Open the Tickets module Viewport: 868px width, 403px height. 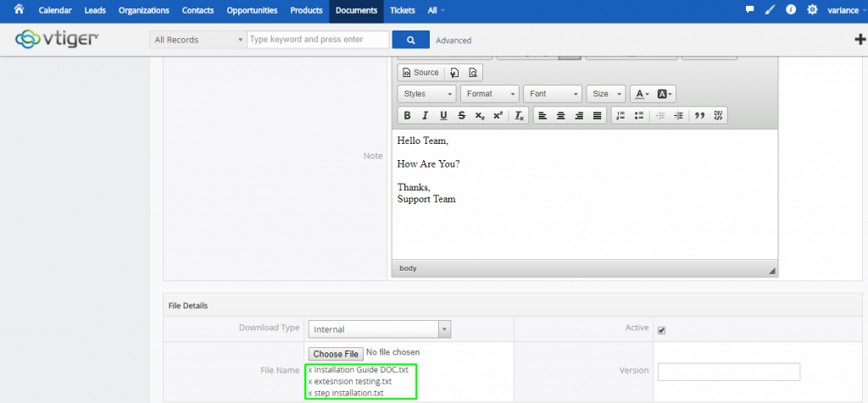click(x=403, y=10)
